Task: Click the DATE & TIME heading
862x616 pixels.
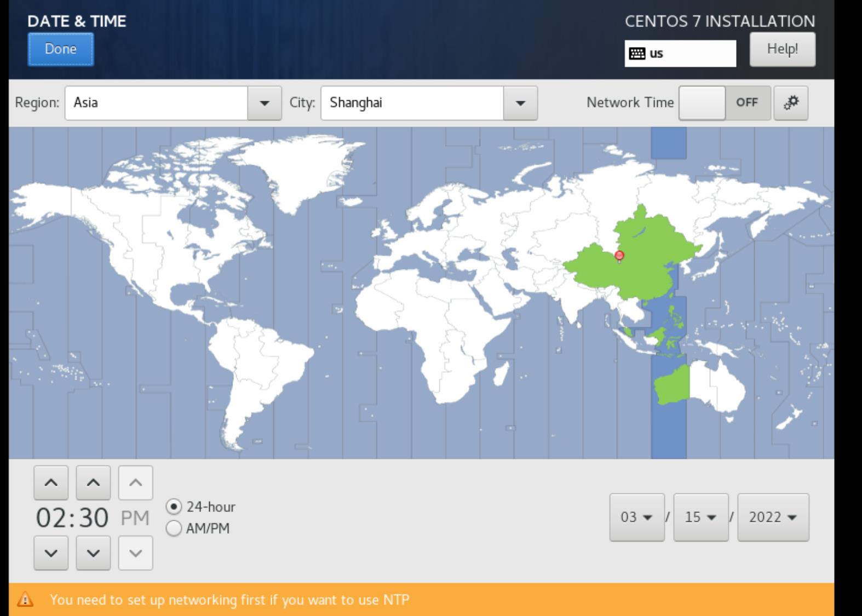Action: click(x=77, y=21)
